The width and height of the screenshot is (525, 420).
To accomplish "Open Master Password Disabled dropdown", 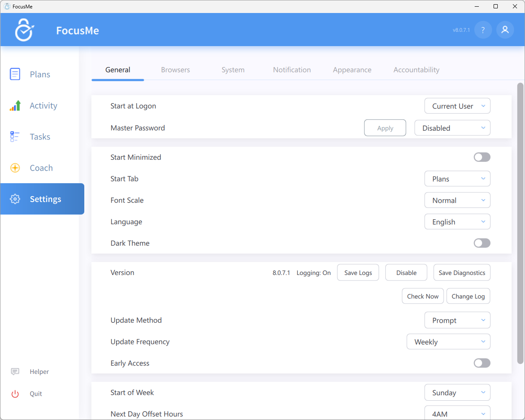I will [452, 128].
